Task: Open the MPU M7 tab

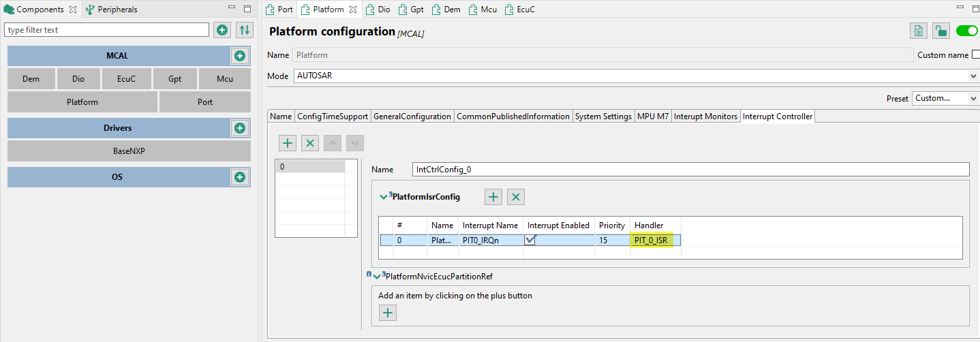Action: click(652, 116)
